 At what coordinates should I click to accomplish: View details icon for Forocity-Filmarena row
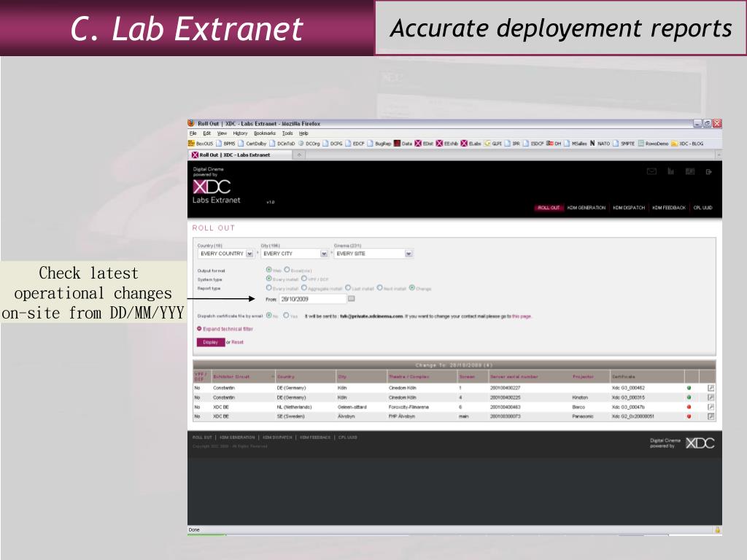point(711,407)
